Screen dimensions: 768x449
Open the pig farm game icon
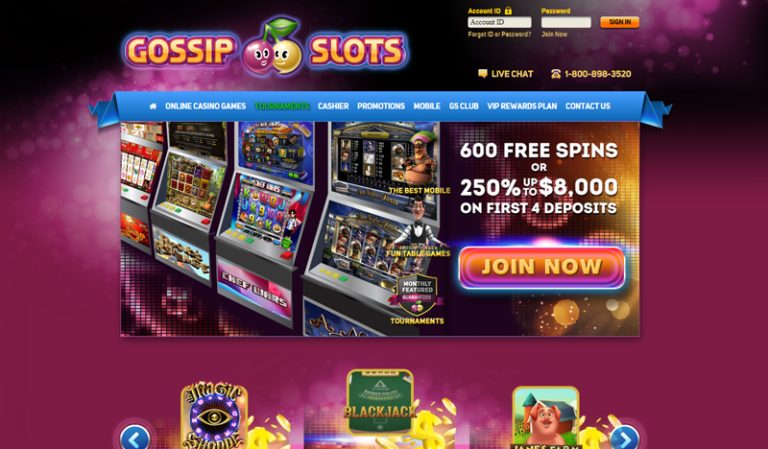pos(546,418)
